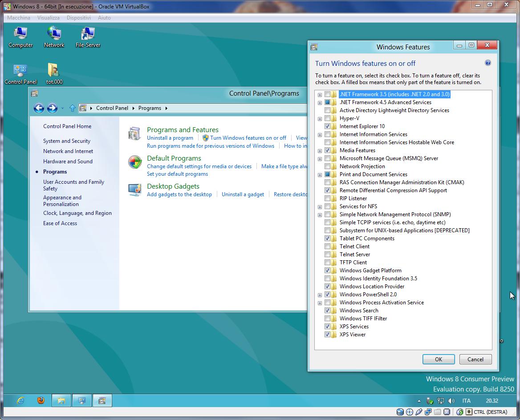
Task: Click the Control Panel breadcrumb segment
Action: (x=112, y=108)
